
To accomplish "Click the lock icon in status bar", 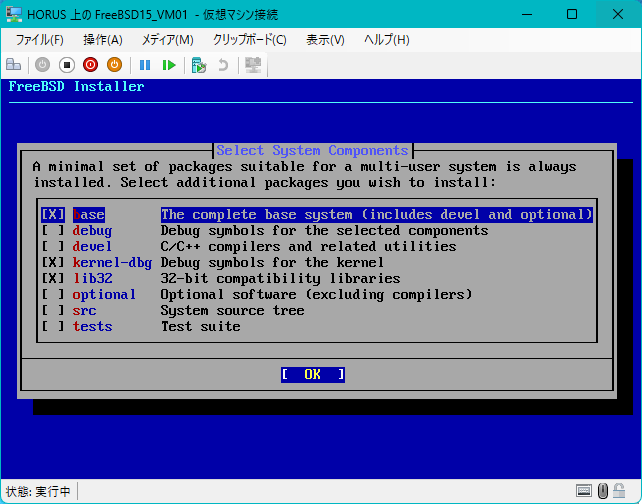I will coord(619,490).
